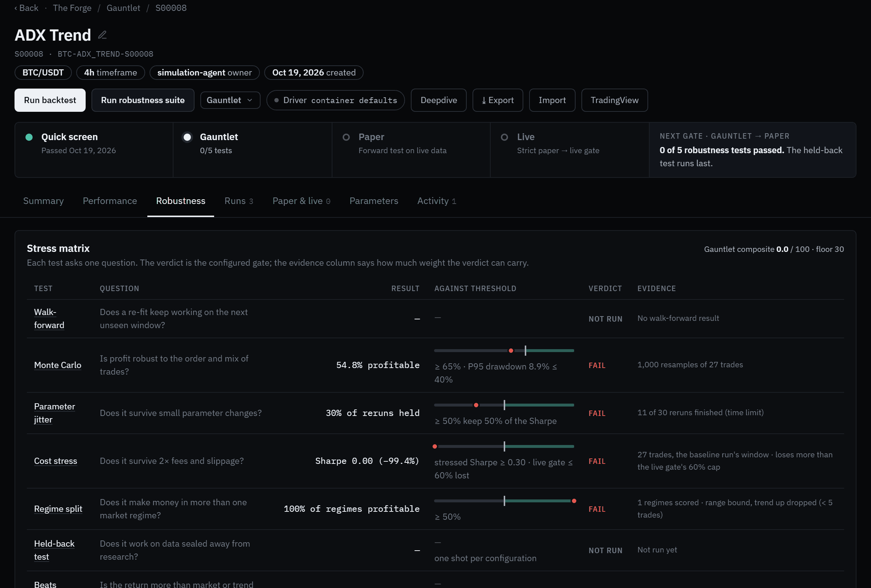Select the Quick screen stage card
Image resolution: width=871 pixels, height=588 pixels.
pos(94,150)
